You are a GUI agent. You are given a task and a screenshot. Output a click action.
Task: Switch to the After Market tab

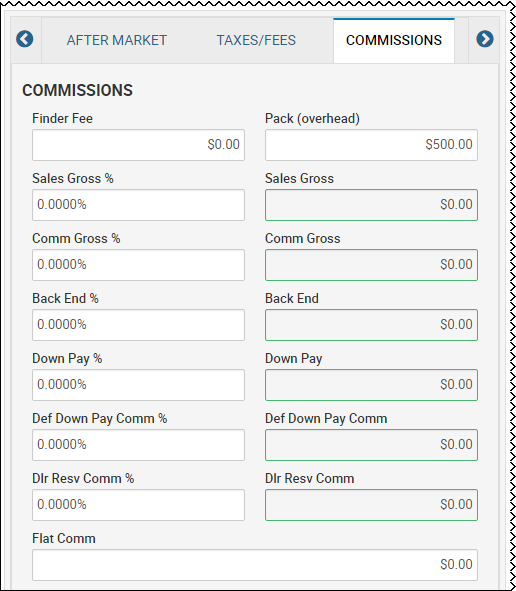point(117,40)
